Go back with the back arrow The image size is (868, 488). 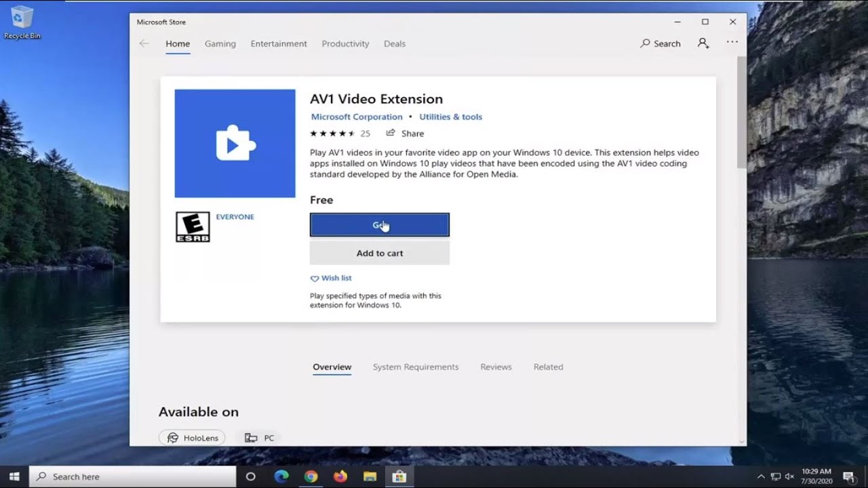point(144,43)
